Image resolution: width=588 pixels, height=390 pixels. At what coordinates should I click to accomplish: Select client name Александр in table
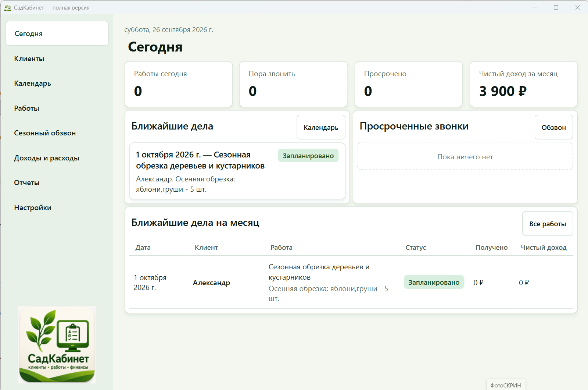pos(211,283)
